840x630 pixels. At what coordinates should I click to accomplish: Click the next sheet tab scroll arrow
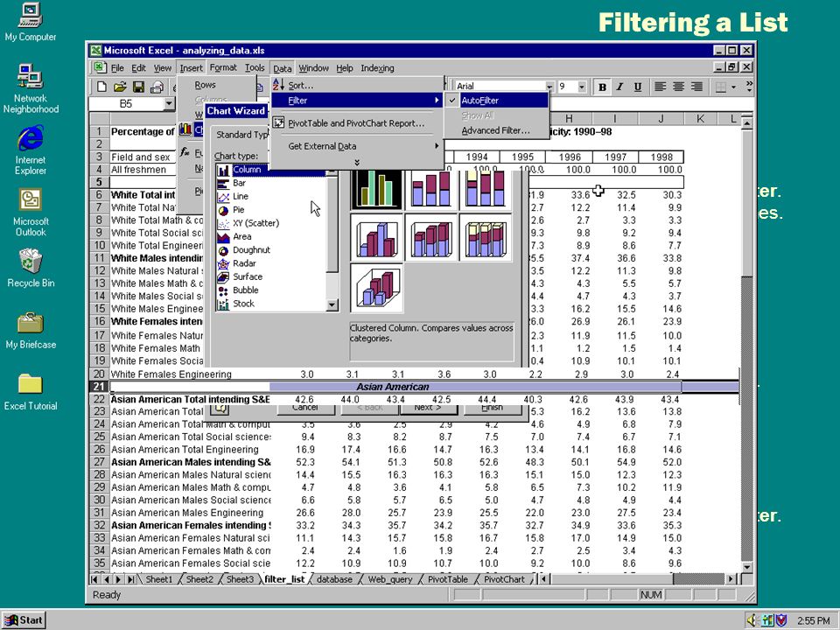tap(119, 579)
